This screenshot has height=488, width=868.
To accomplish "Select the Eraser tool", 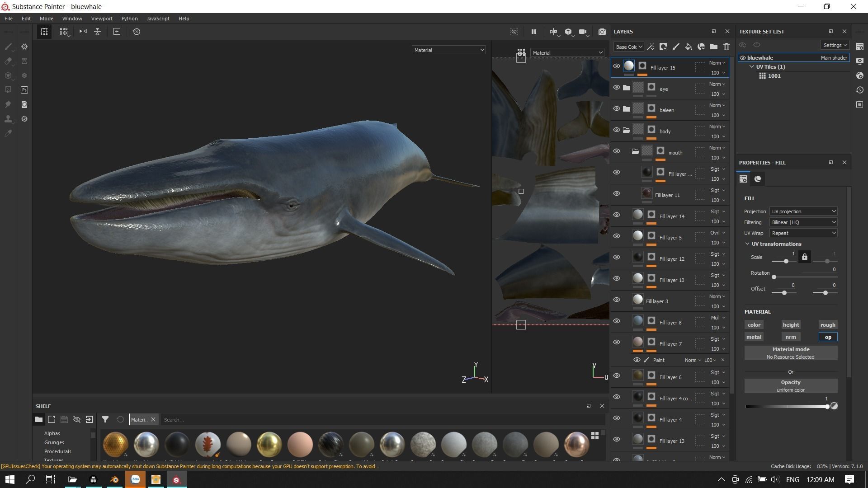I will tap(8, 61).
